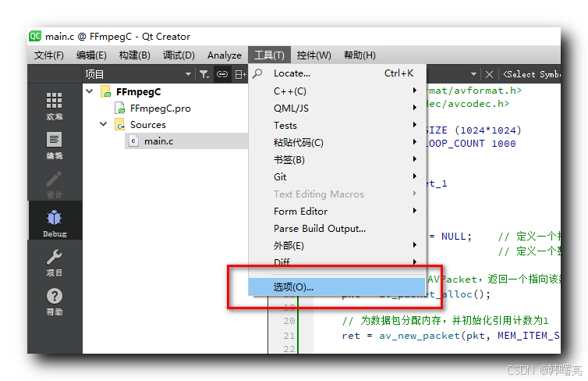Click line number 21 in gutter
Screen dimensions: 588x381
pyautogui.click(x=289, y=336)
